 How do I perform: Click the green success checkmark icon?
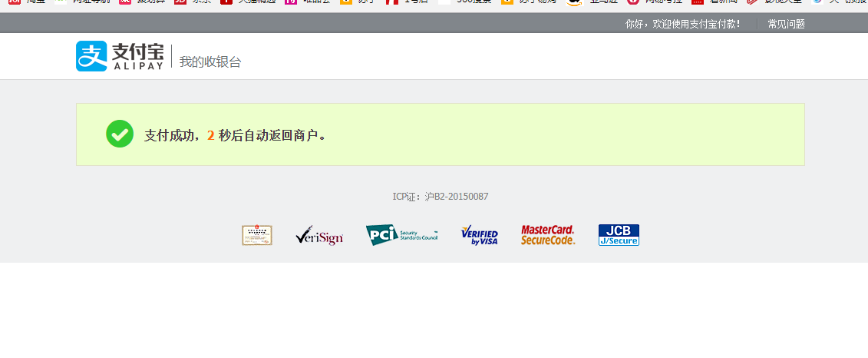click(x=120, y=134)
